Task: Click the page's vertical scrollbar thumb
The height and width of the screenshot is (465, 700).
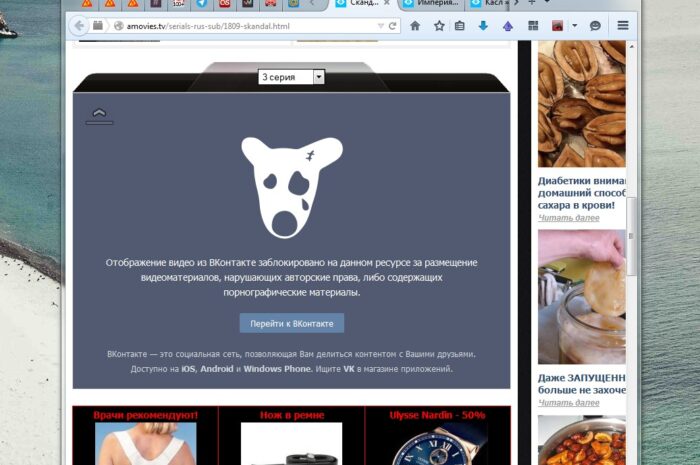Action: 631,235
